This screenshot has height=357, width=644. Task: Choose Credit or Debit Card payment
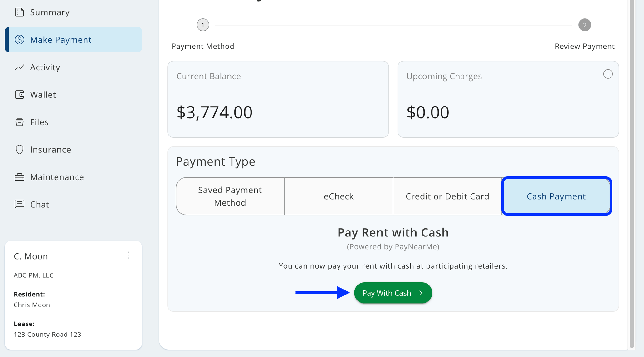coord(447,196)
